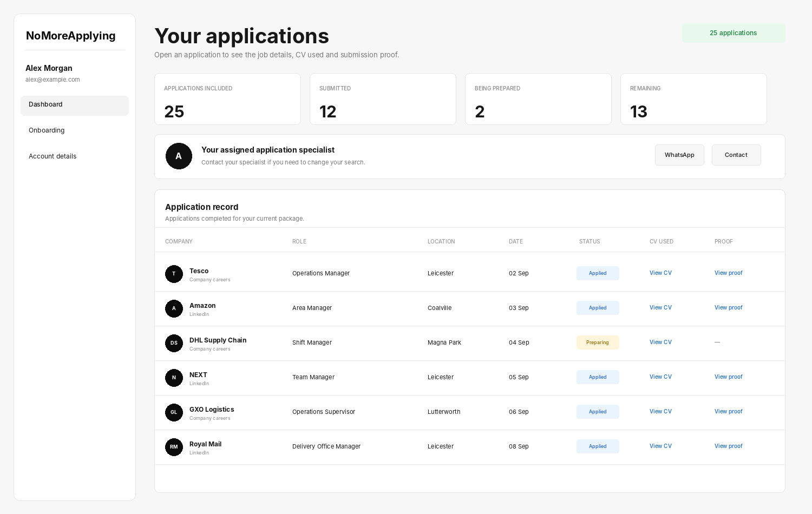The height and width of the screenshot is (514, 812).
Task: Click the Operations Supervisor role
Action: point(324,412)
